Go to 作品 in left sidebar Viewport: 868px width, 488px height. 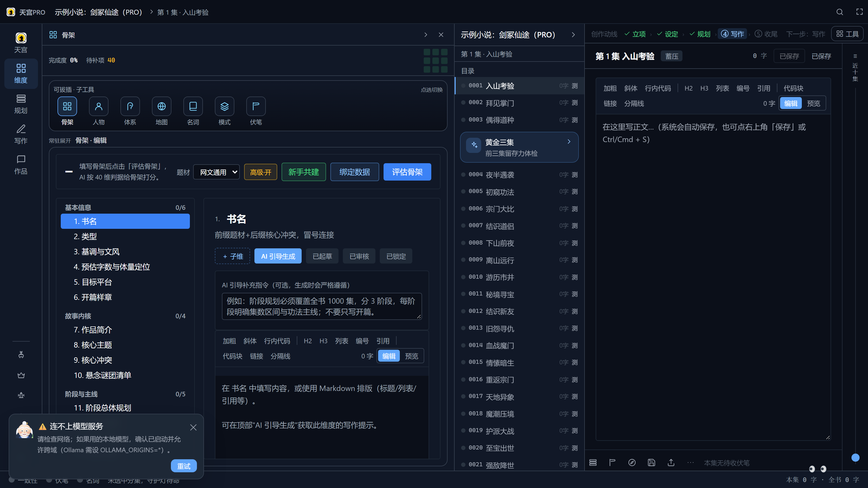tap(21, 164)
